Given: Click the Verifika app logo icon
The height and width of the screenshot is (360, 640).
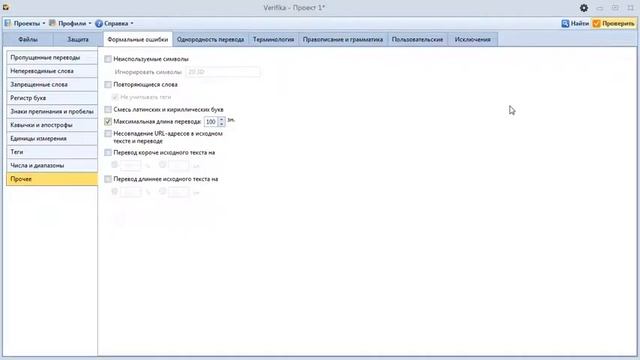Looking at the screenshot, I should [6, 7].
